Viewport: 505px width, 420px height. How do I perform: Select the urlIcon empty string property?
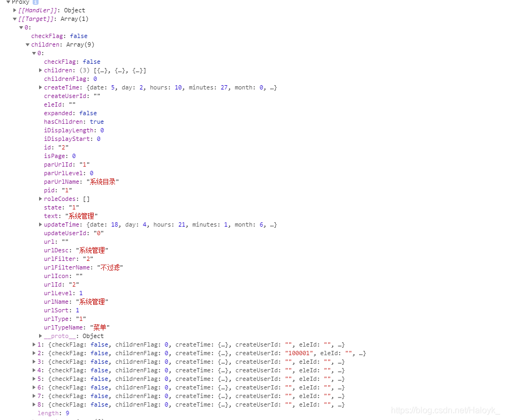pyautogui.click(x=63, y=276)
